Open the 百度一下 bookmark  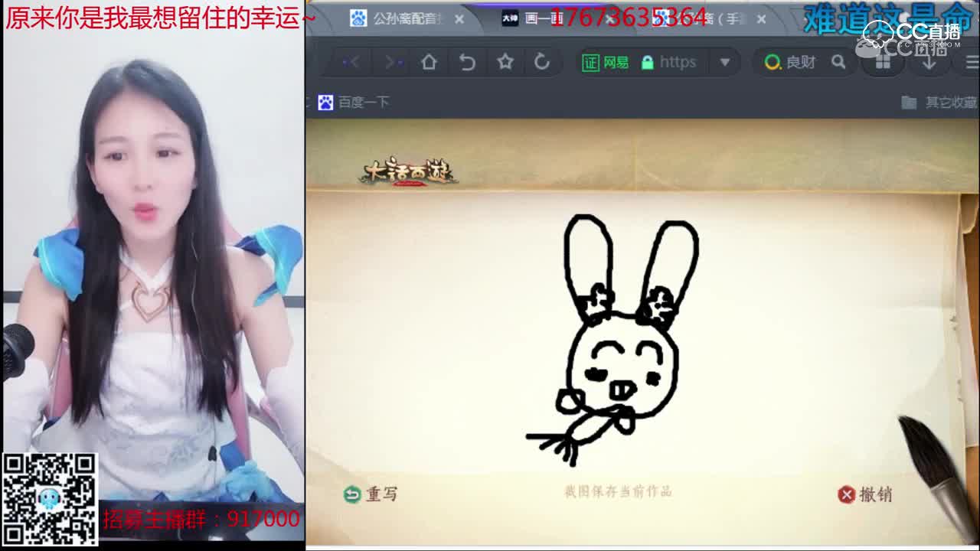tap(354, 102)
